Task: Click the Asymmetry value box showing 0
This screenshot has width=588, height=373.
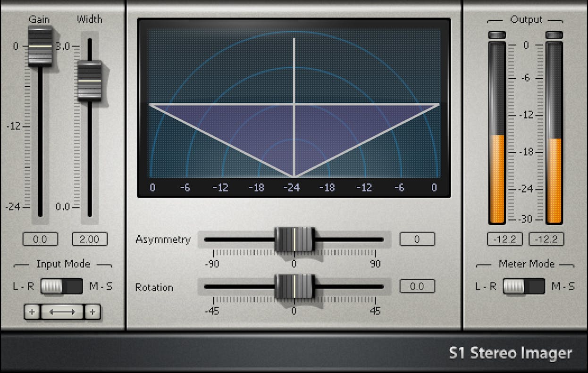Action: pos(417,240)
